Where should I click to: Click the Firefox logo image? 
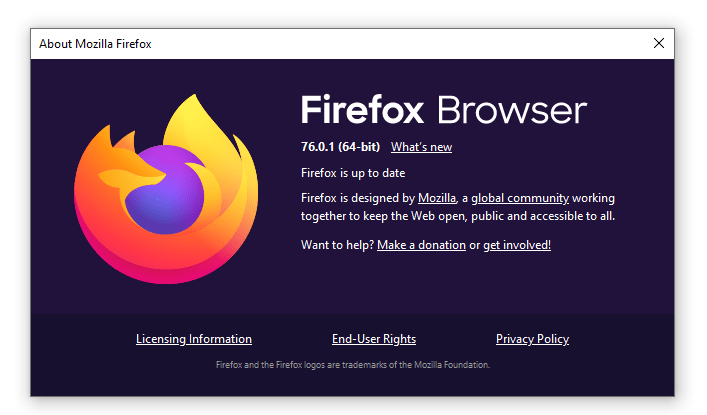pyautogui.click(x=166, y=189)
